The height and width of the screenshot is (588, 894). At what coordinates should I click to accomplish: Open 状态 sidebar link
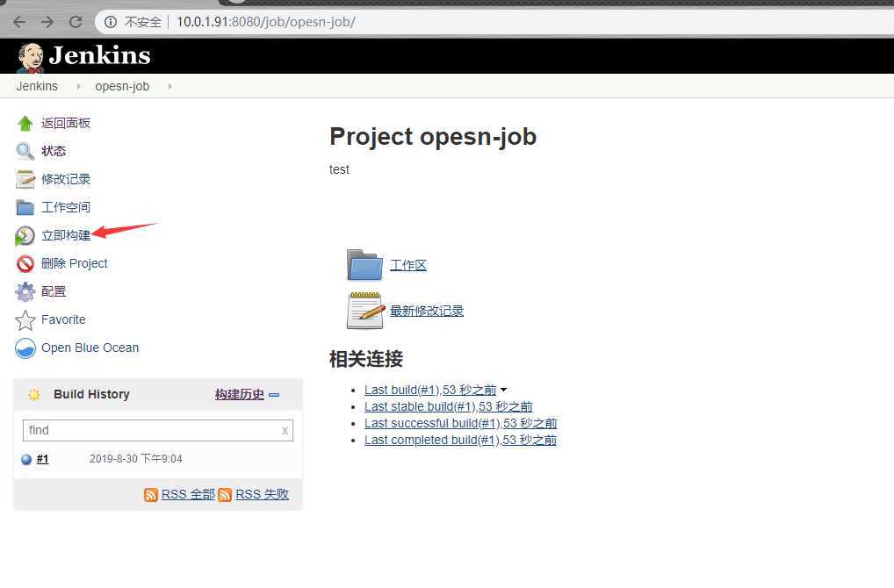[54, 151]
